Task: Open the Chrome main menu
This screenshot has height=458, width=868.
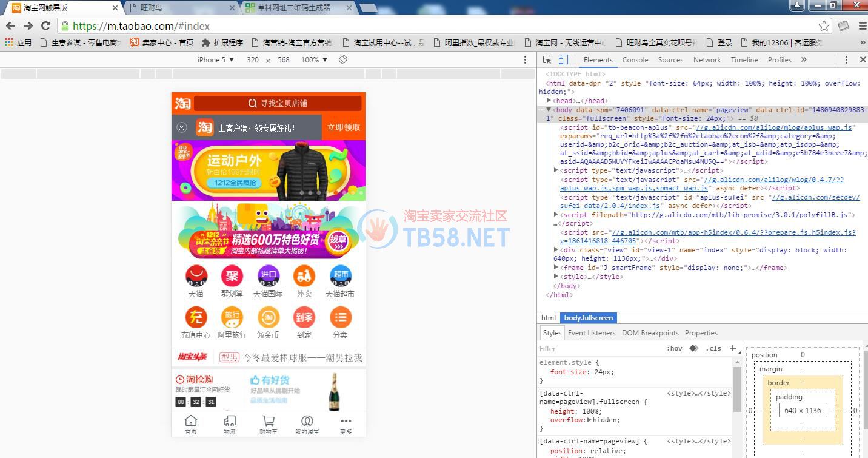Action: (x=863, y=25)
